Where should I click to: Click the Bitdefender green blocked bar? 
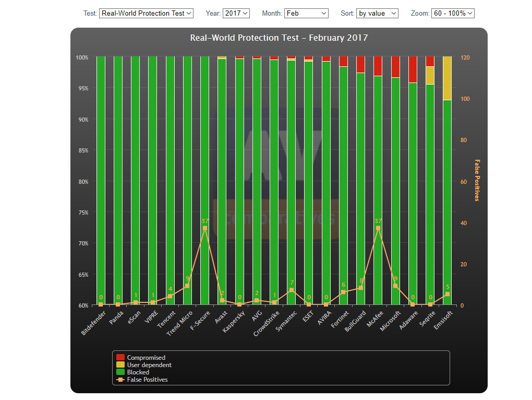[x=101, y=180]
